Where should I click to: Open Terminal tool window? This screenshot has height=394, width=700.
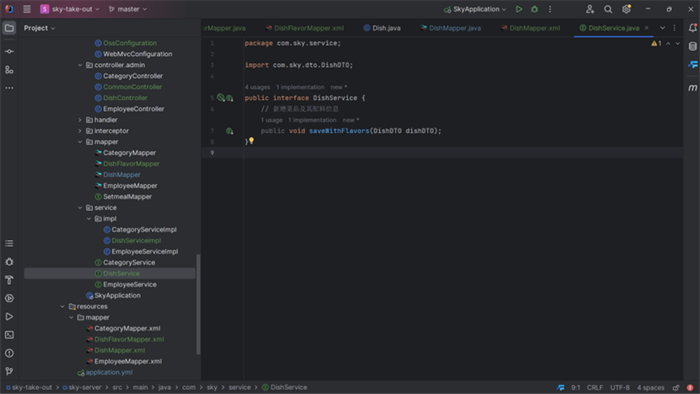9,335
